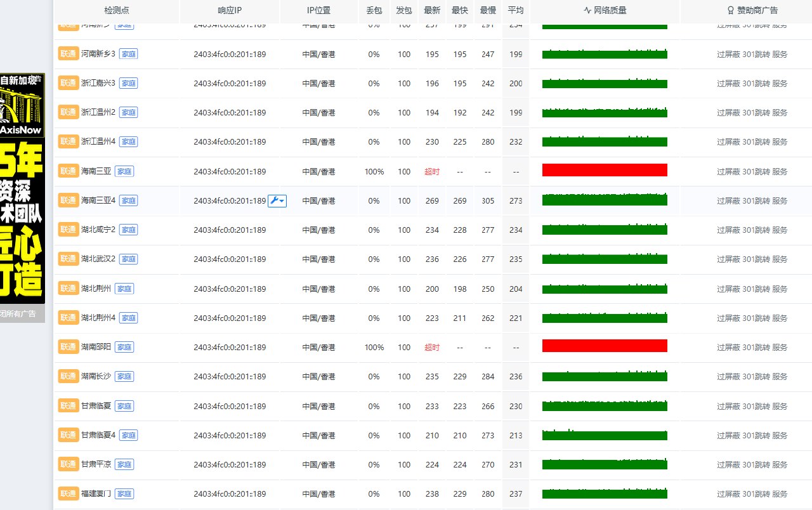Click the 联通 badge on the 甘肃平凉 row
Viewport: 812px width, 510px height.
pos(69,464)
